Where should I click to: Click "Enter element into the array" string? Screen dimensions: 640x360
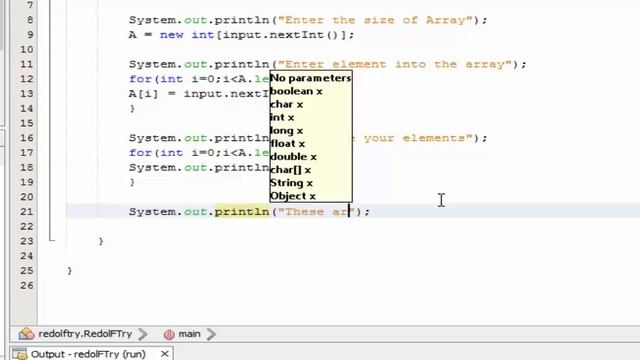coord(395,64)
